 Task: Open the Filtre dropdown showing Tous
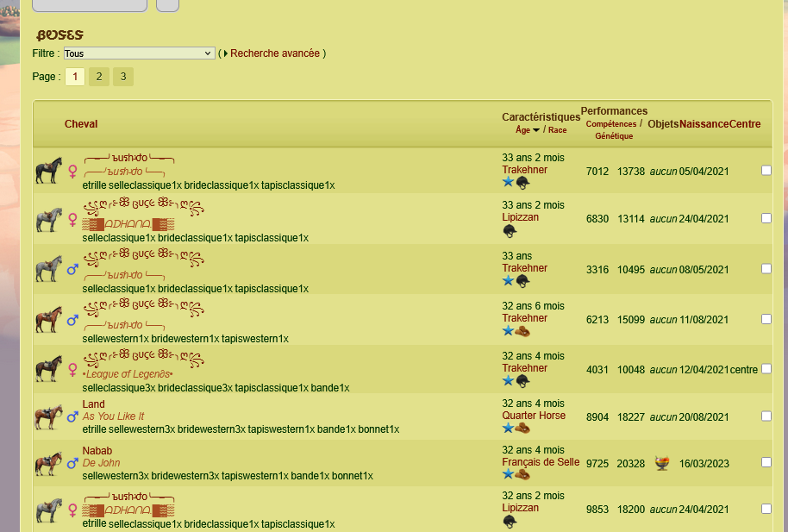click(138, 53)
